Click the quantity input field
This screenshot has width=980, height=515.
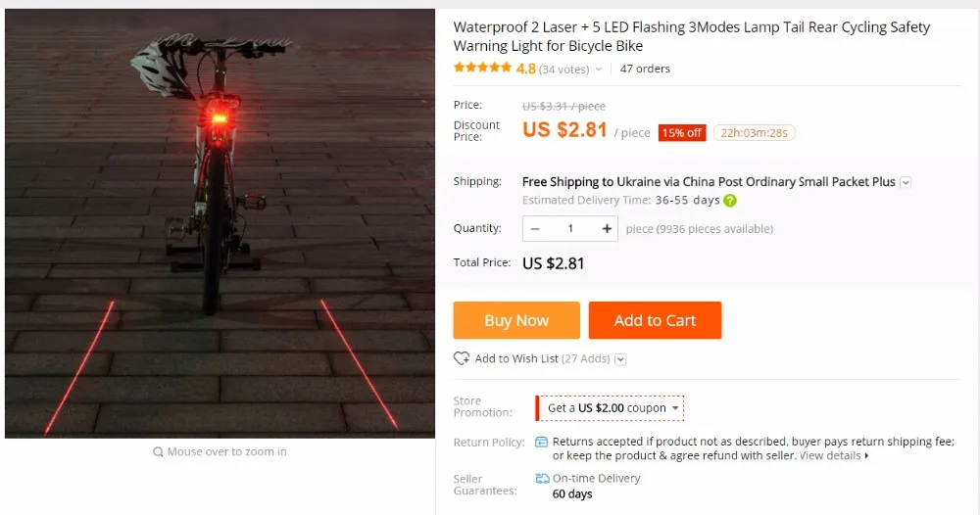(x=570, y=228)
